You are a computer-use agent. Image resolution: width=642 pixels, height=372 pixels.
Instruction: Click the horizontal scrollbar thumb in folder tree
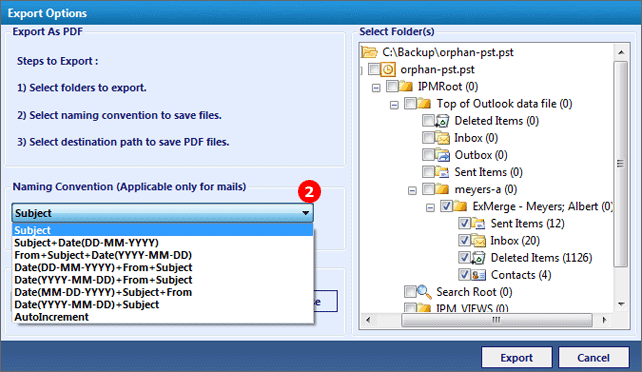pos(497,320)
